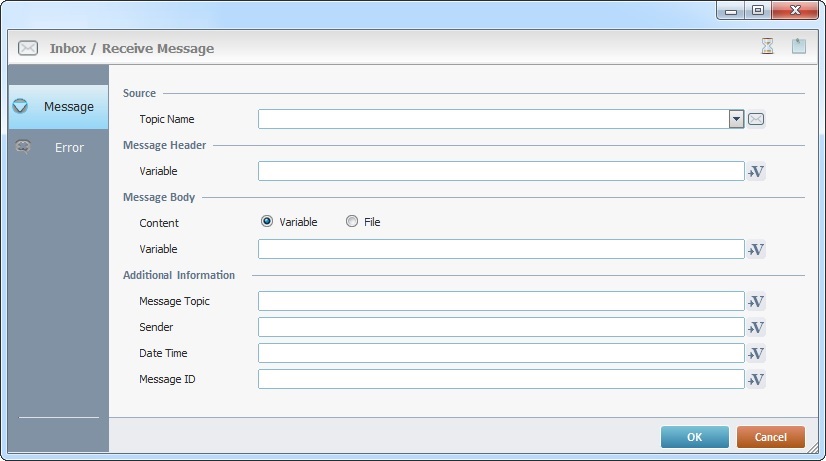826x461 pixels.
Task: Open variable picker for Sender field
Action: (756, 328)
